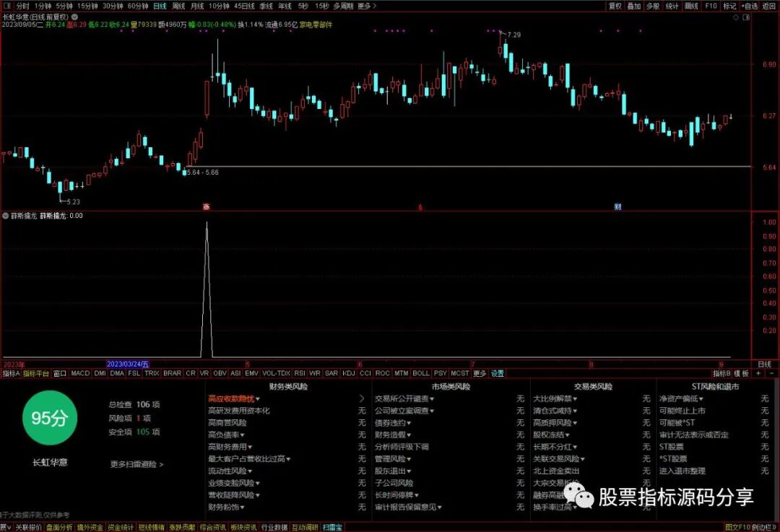Open 图文F10 at bottom right
This screenshot has height=532, width=780.
737,527
